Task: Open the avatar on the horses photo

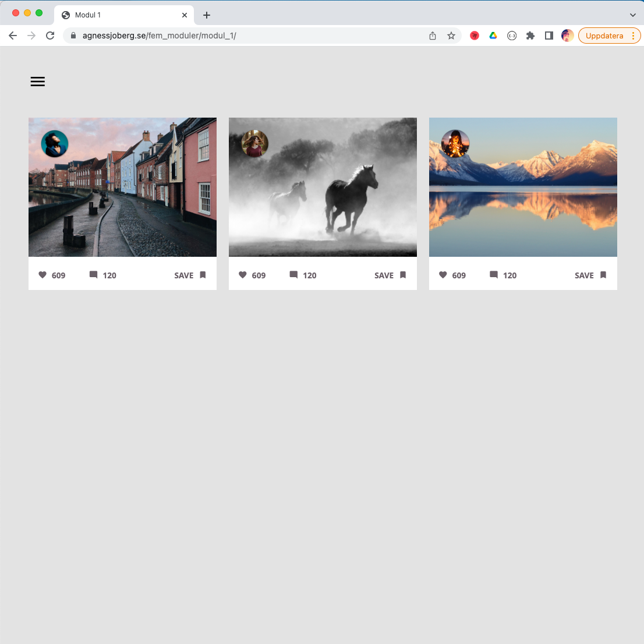Action: point(254,144)
